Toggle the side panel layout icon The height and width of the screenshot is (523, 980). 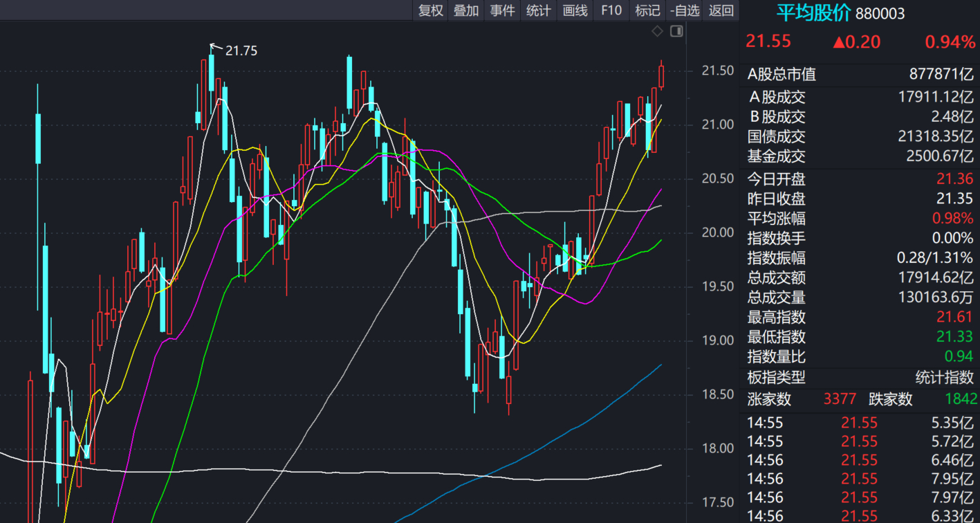(676, 31)
